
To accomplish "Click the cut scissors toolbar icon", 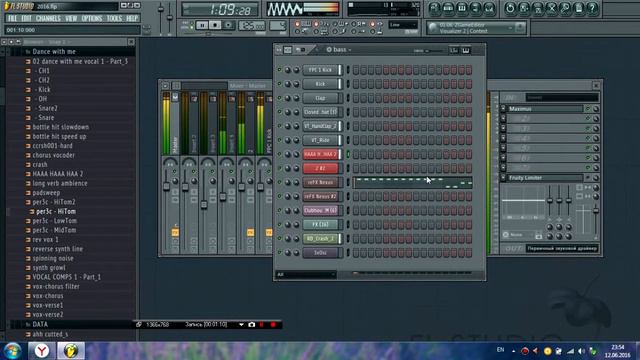I will 552,8.
